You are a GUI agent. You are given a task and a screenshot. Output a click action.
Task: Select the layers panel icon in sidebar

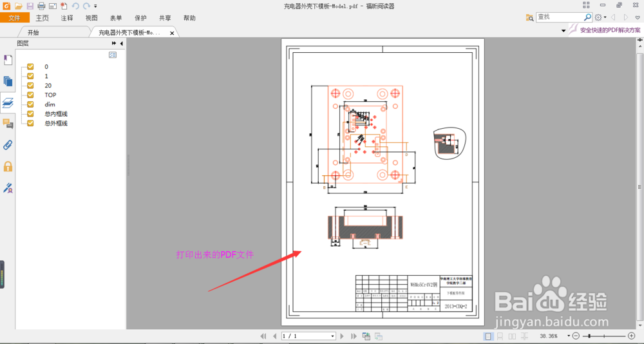[8, 102]
